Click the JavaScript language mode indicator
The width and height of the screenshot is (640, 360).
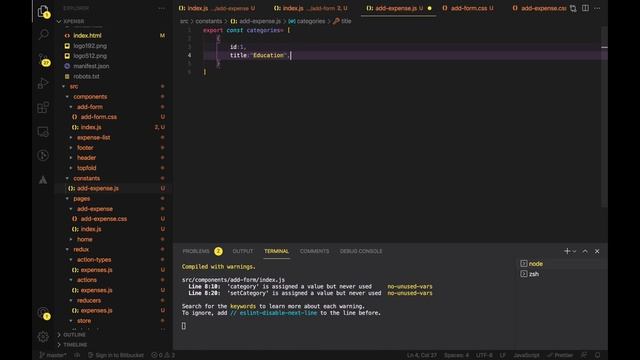pyautogui.click(x=526, y=355)
